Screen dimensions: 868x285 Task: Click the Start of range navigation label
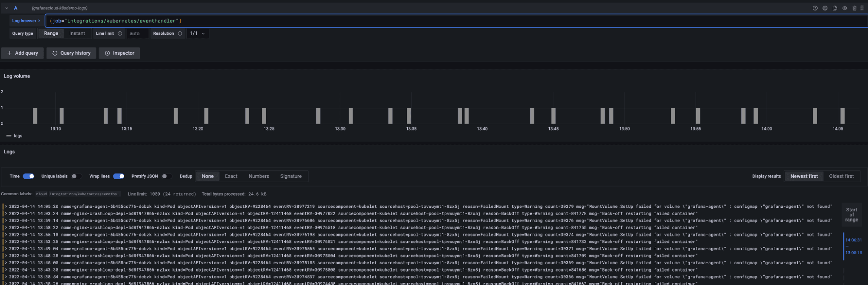click(851, 215)
